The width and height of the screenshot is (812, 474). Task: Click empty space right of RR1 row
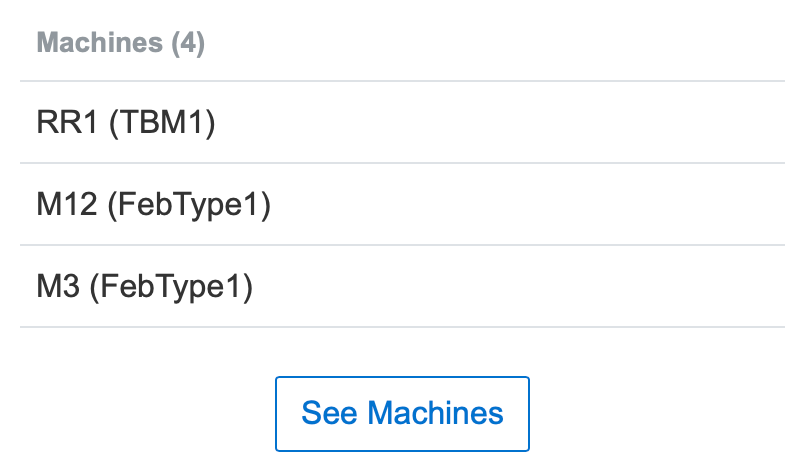click(550, 123)
